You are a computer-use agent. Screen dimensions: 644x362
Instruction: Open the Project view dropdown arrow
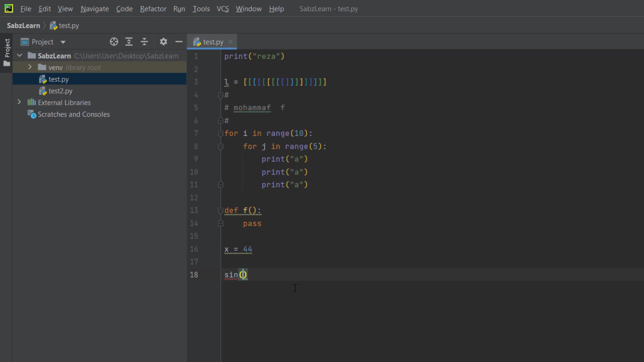(63, 42)
